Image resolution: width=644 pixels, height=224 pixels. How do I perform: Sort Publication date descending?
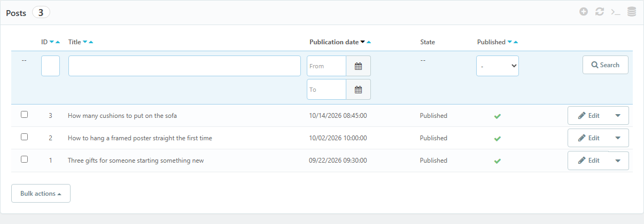[363, 42]
